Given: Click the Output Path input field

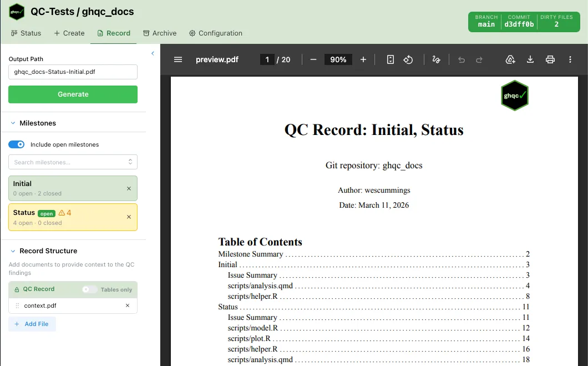Looking at the screenshot, I should click(x=73, y=72).
